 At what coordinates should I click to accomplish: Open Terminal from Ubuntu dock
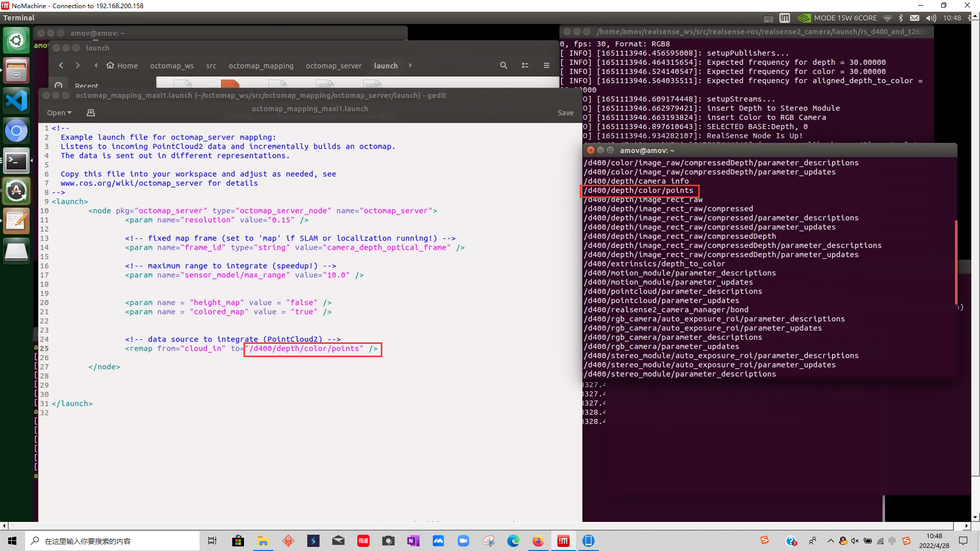click(16, 161)
